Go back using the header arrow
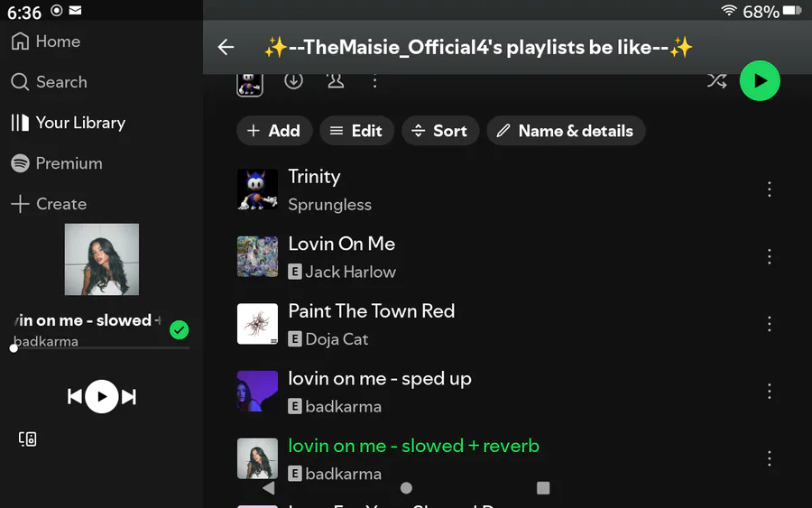The width and height of the screenshot is (812, 508). point(226,48)
